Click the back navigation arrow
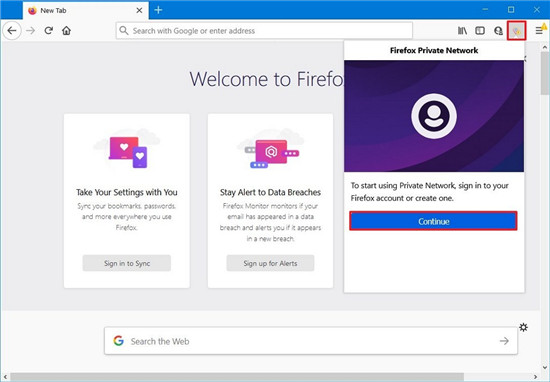 (x=12, y=31)
